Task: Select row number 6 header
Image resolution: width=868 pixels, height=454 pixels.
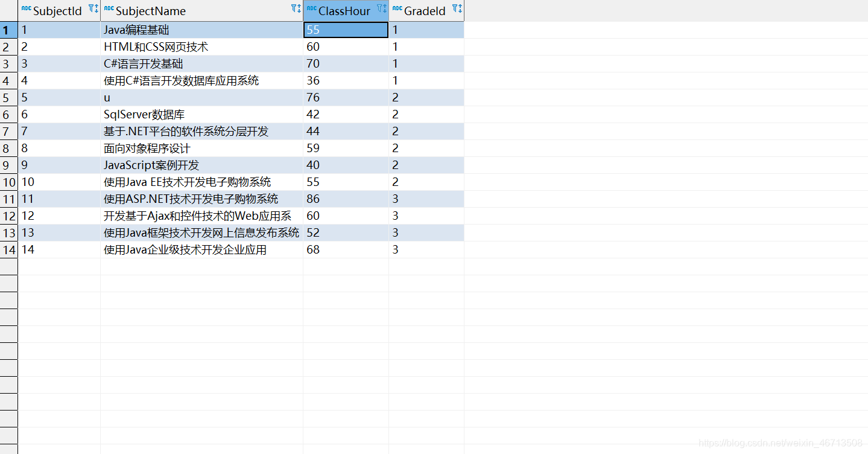Action: tap(8, 114)
